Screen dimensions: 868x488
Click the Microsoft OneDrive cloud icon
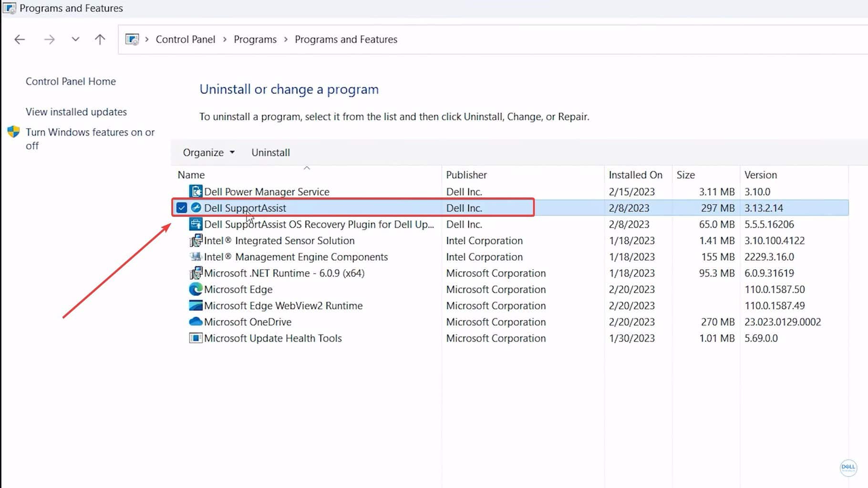(x=196, y=322)
